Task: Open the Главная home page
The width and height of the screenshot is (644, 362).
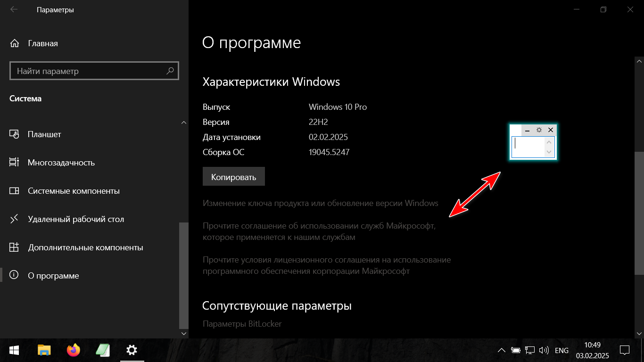Action: 34,43
